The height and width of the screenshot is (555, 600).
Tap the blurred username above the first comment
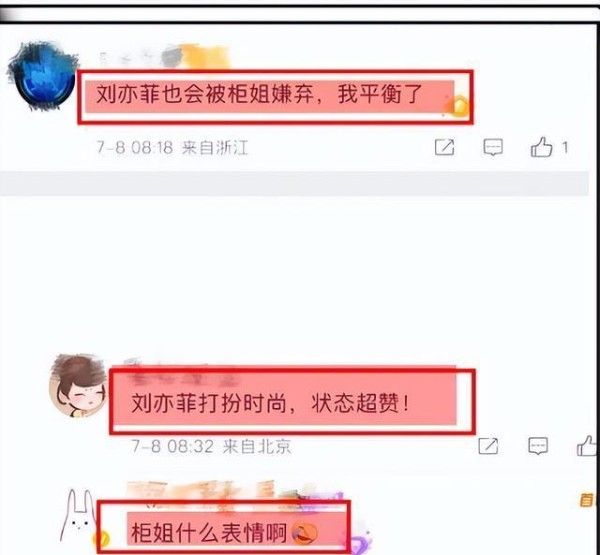tap(163, 57)
